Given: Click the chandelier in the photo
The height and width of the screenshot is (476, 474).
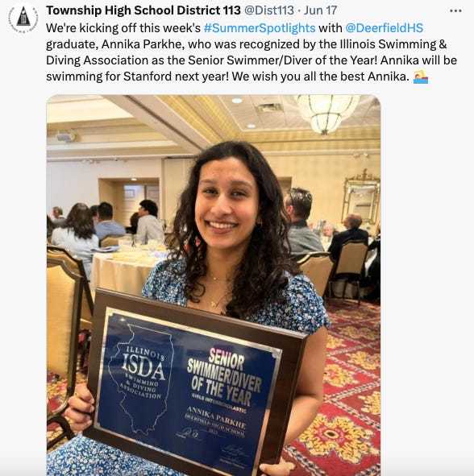Looking at the screenshot, I should (327, 114).
